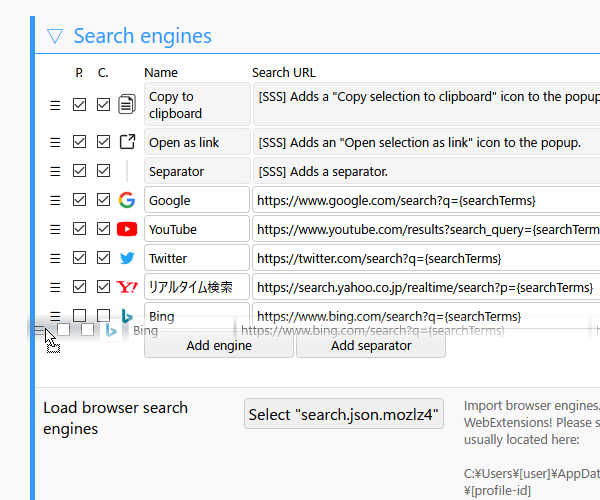Collapse the Search engines section triangle

pos(55,36)
